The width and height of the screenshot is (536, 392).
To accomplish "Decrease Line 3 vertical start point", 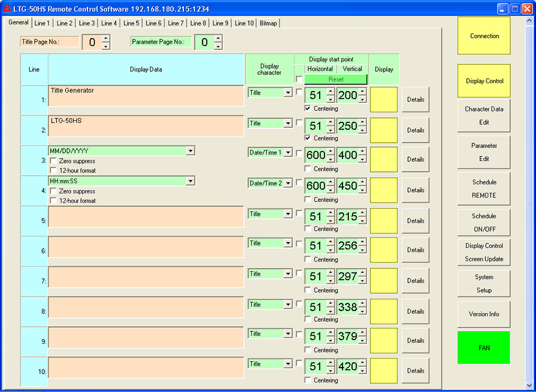I will point(362,159).
